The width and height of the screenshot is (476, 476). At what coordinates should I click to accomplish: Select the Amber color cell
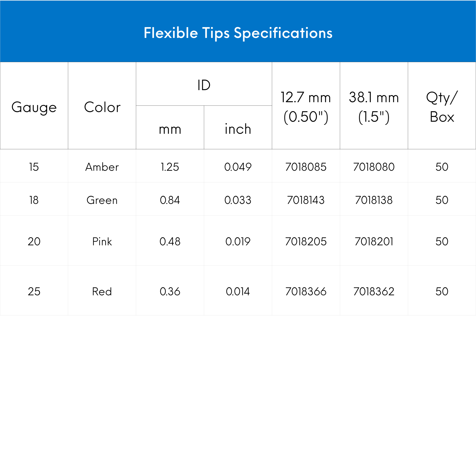pos(102,167)
